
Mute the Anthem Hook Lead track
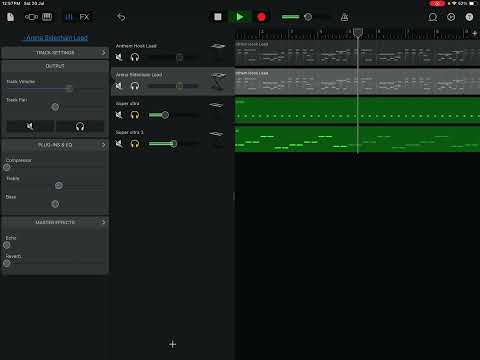tap(119, 57)
